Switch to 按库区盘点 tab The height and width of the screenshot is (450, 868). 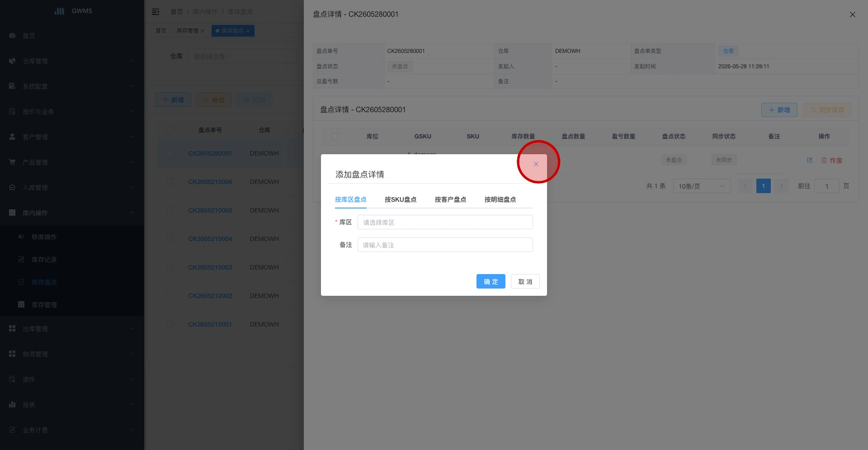pyautogui.click(x=350, y=199)
